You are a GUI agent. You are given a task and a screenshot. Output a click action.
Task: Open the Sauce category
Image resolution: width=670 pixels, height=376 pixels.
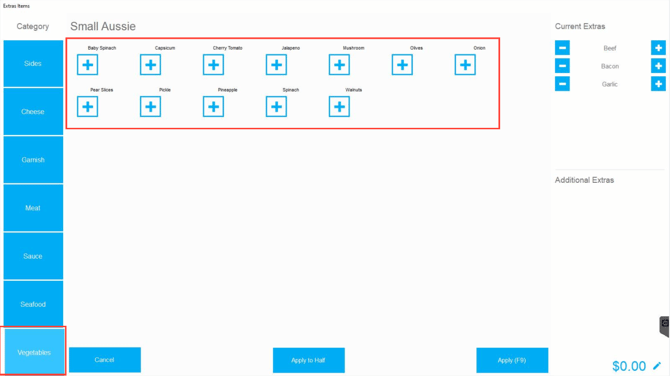pyautogui.click(x=33, y=256)
